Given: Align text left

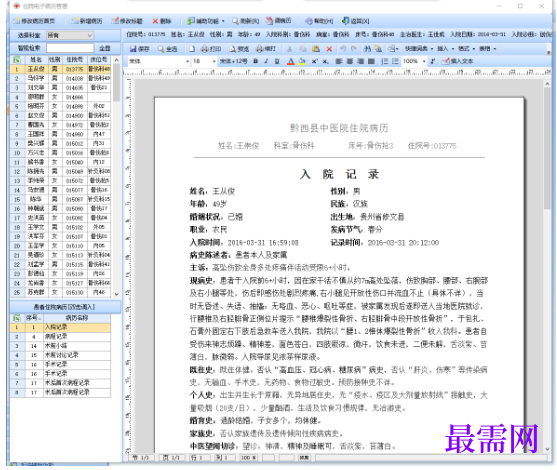Looking at the screenshot, I should click(x=339, y=61).
